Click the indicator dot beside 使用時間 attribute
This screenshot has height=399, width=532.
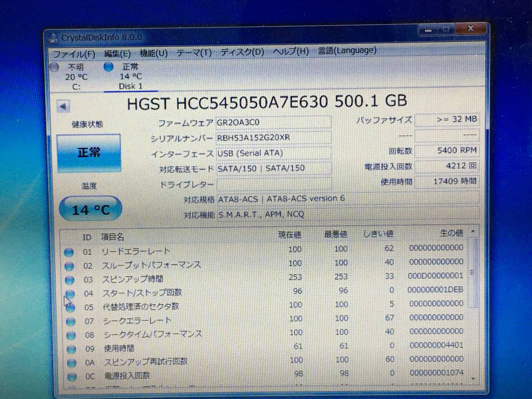[x=71, y=348]
